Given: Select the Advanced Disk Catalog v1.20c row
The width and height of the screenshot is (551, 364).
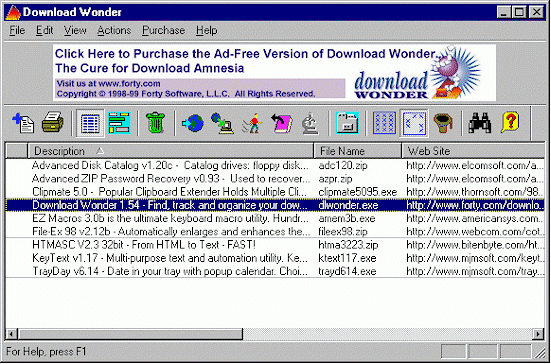Looking at the screenshot, I should coord(275,165).
